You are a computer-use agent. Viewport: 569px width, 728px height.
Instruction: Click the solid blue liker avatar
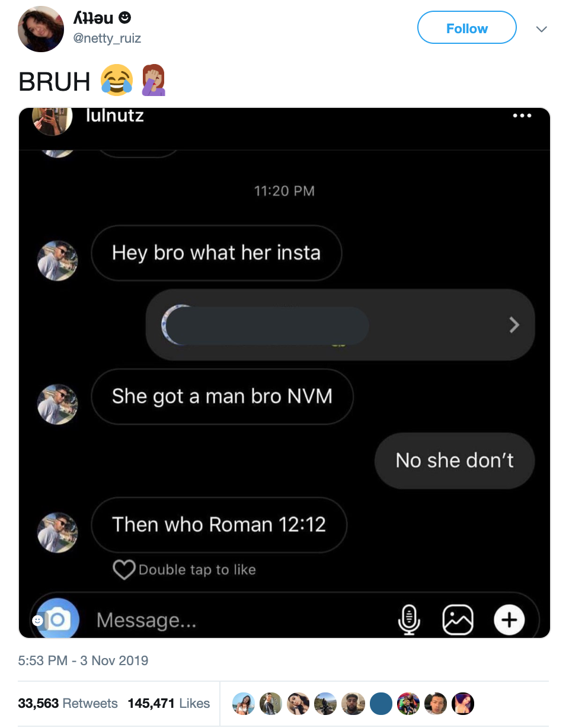pos(381,703)
